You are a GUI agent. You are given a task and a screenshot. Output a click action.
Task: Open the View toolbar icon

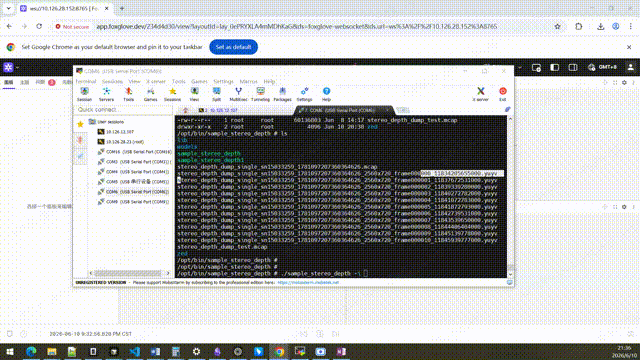pos(194,94)
